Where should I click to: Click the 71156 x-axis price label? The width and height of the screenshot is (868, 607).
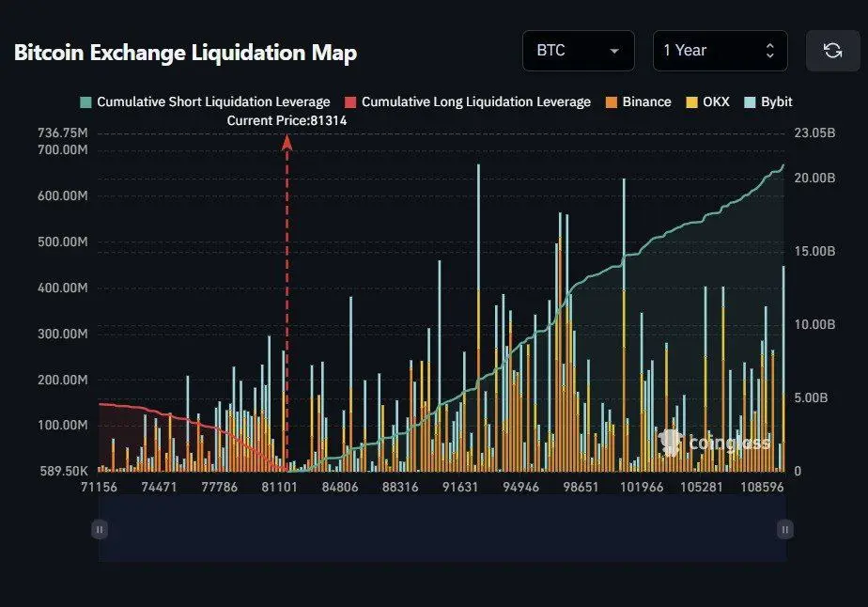99,487
